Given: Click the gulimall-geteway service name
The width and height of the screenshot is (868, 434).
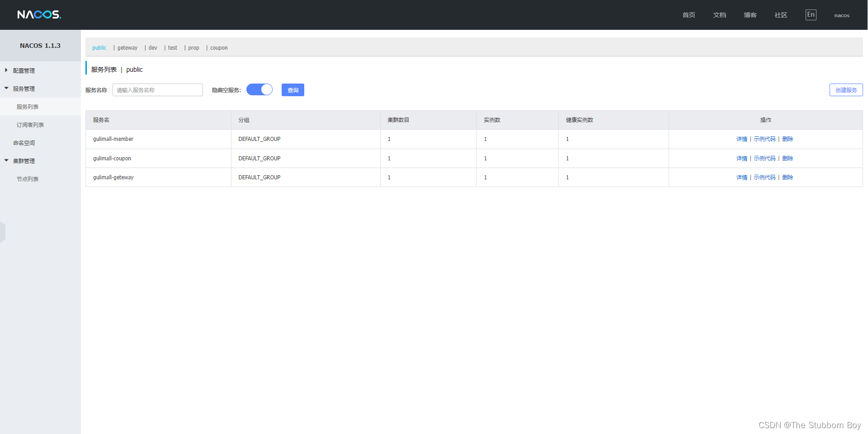Looking at the screenshot, I should [113, 177].
